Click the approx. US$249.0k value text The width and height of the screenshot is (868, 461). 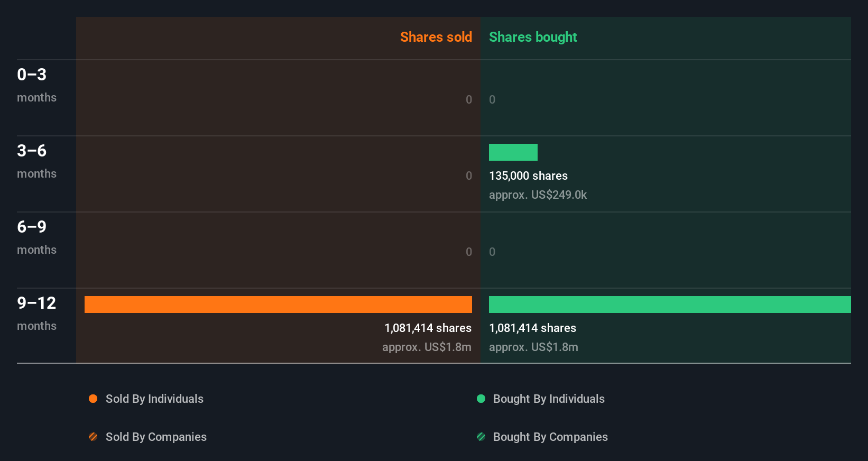(538, 195)
